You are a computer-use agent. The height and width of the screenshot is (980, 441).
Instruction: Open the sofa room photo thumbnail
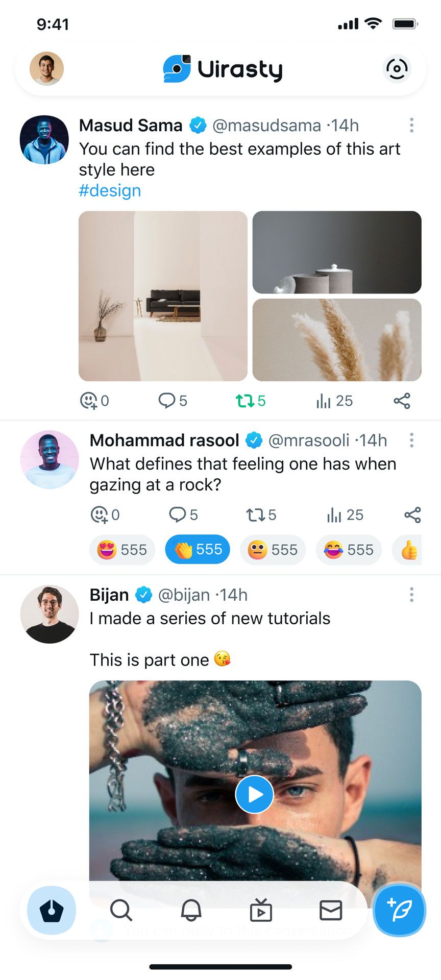pyautogui.click(x=163, y=296)
